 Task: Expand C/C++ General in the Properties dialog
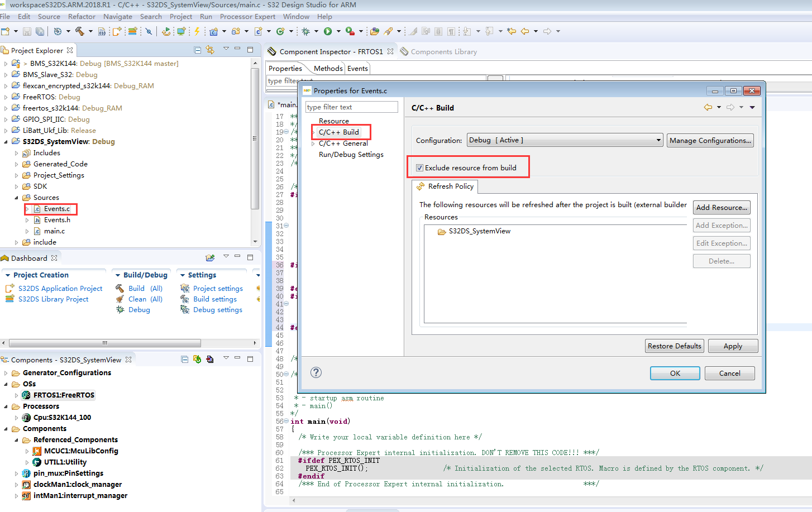tap(314, 143)
